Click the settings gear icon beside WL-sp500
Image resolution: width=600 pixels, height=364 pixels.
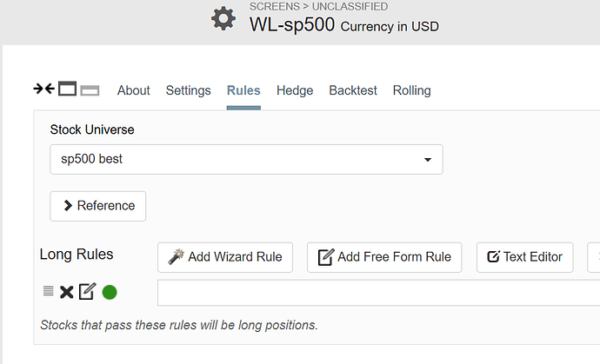pos(223,18)
